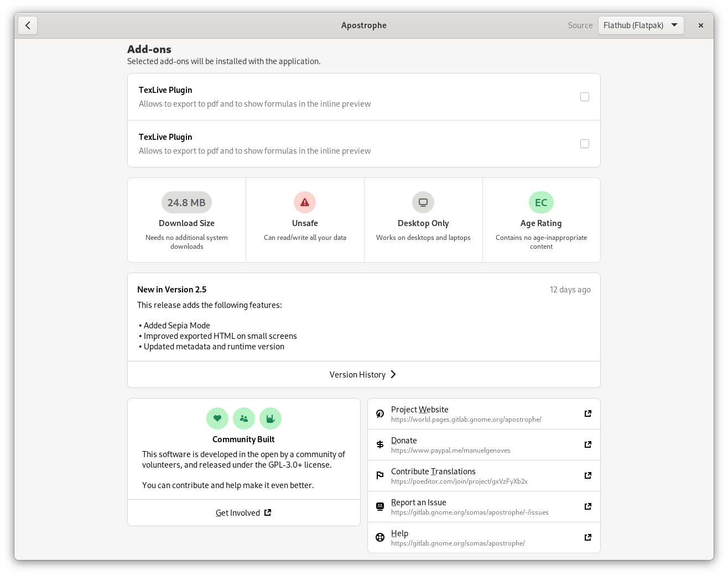Click the Donate dollar sign icon
Screen dimensions: 728x576
tap(380, 445)
